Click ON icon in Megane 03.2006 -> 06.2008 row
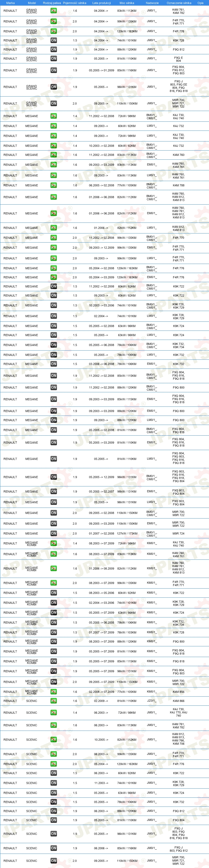 [x=53, y=364]
